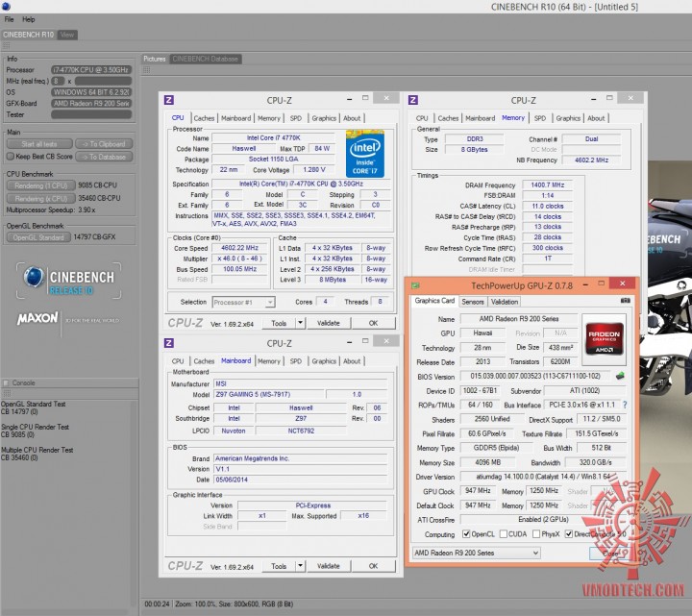
Task: Toggle the CUDA computing checkbox
Action: tap(503, 534)
